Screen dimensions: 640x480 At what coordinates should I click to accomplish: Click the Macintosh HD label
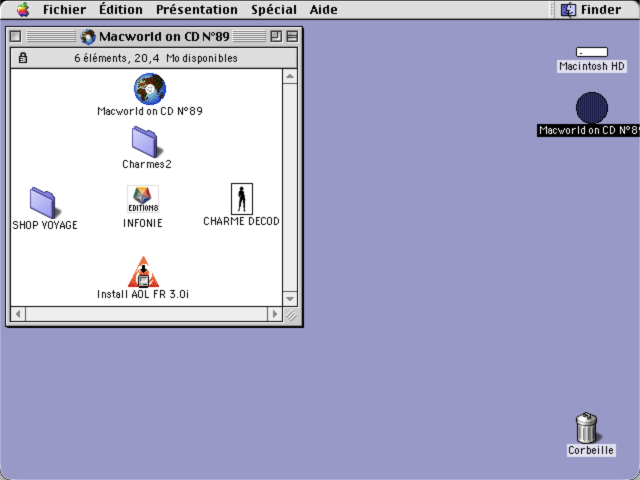click(592, 66)
